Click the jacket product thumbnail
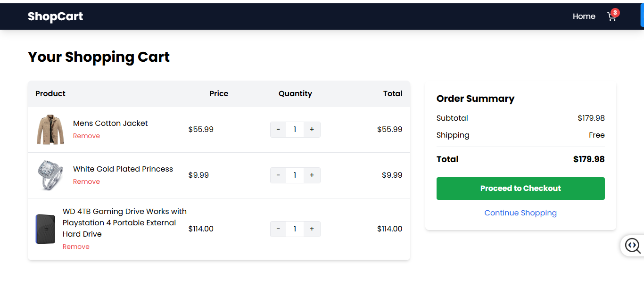644x288 pixels. 50,130
